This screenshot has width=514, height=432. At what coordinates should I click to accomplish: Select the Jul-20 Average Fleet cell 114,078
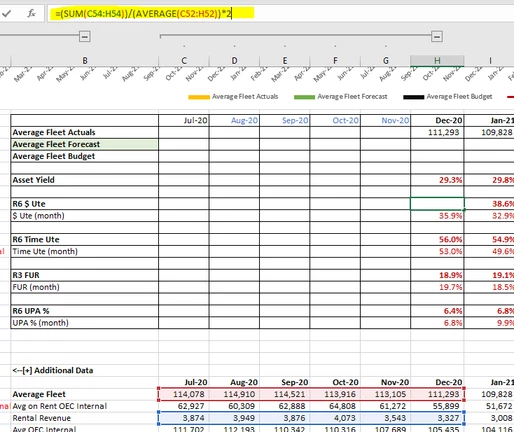184,394
